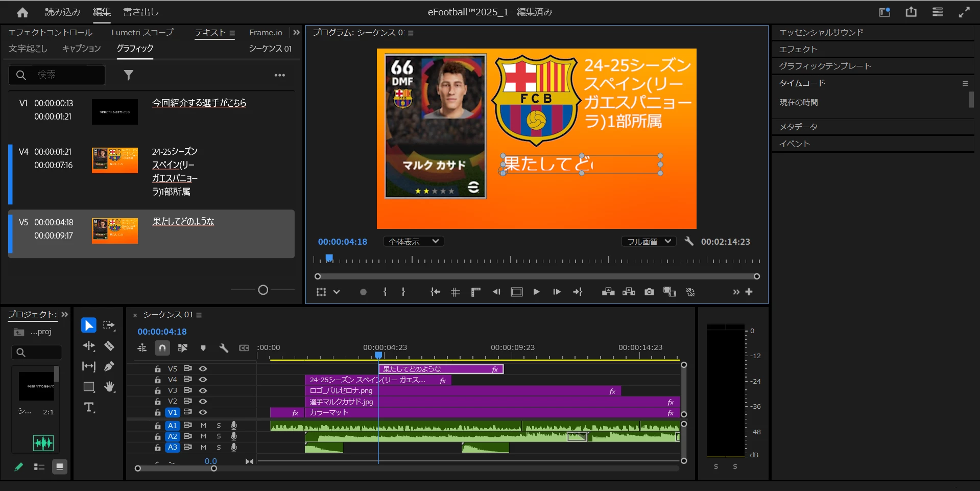Open the エフェクトコントロール panel tab
Viewport: 980px width, 491px height.
[51, 32]
